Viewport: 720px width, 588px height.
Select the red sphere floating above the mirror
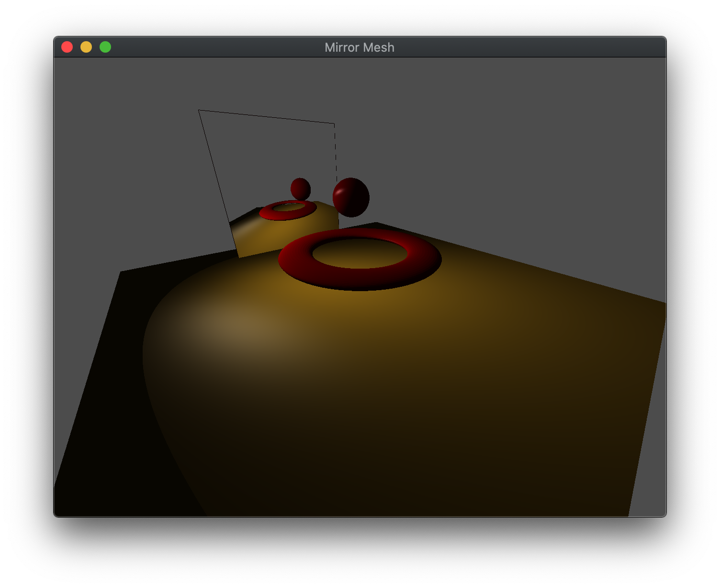(x=351, y=198)
